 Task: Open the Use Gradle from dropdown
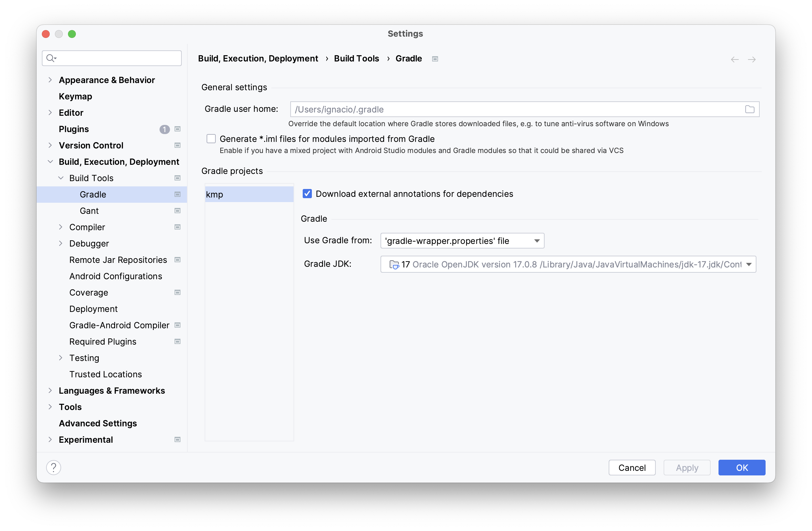pyautogui.click(x=536, y=241)
